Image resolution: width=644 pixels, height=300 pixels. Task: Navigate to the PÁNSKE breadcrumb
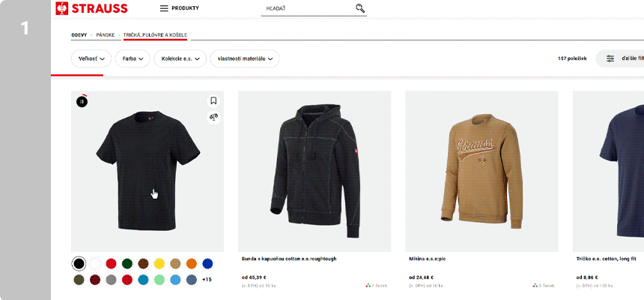(105, 35)
